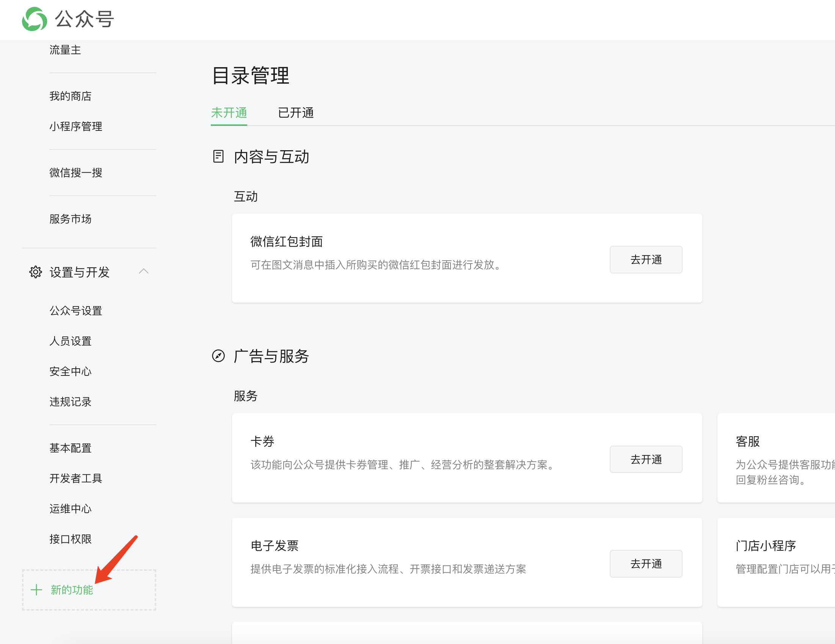The image size is (835, 644).
Task: Click the 设置与开发 gear icon
Action: pyautogui.click(x=36, y=272)
